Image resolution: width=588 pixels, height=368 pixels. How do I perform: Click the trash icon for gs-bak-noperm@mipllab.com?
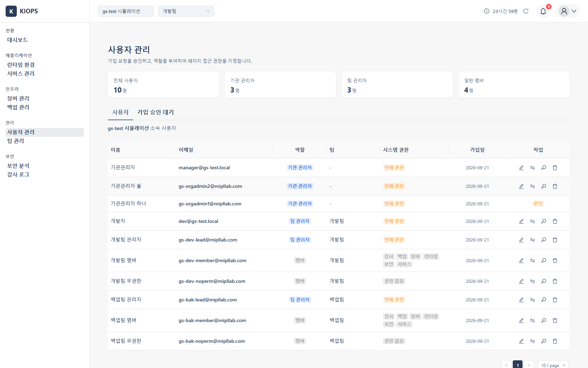(555, 341)
